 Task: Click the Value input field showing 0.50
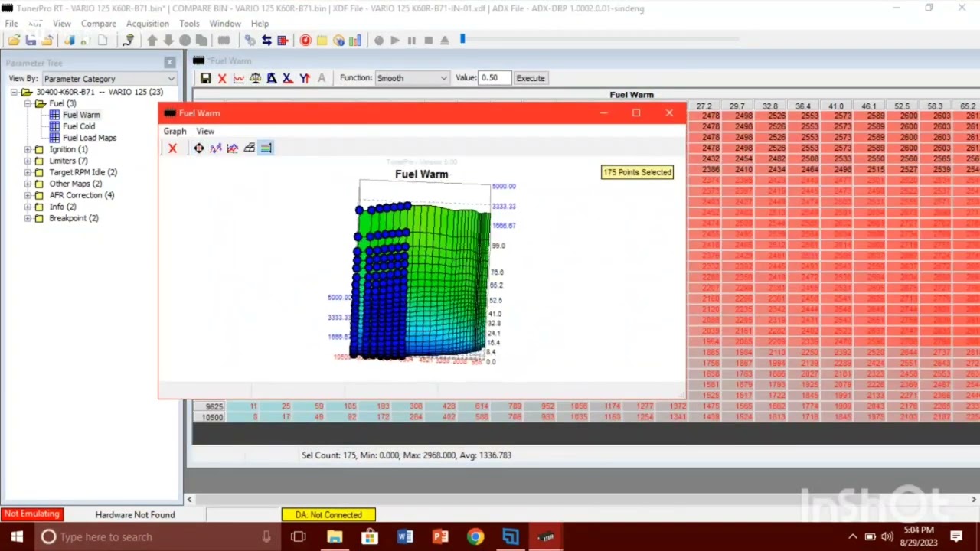click(494, 78)
